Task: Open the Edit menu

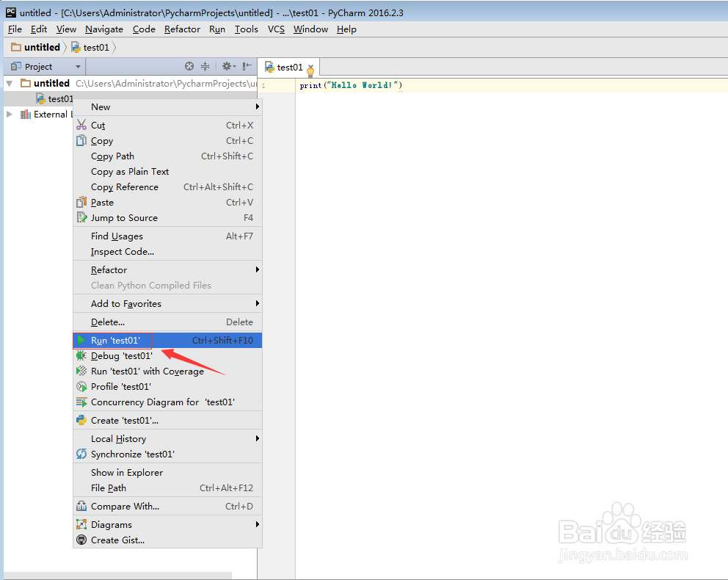Action: [39, 29]
